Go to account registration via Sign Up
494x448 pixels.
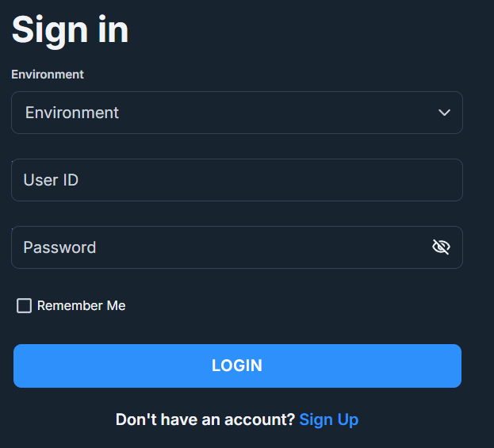point(328,419)
